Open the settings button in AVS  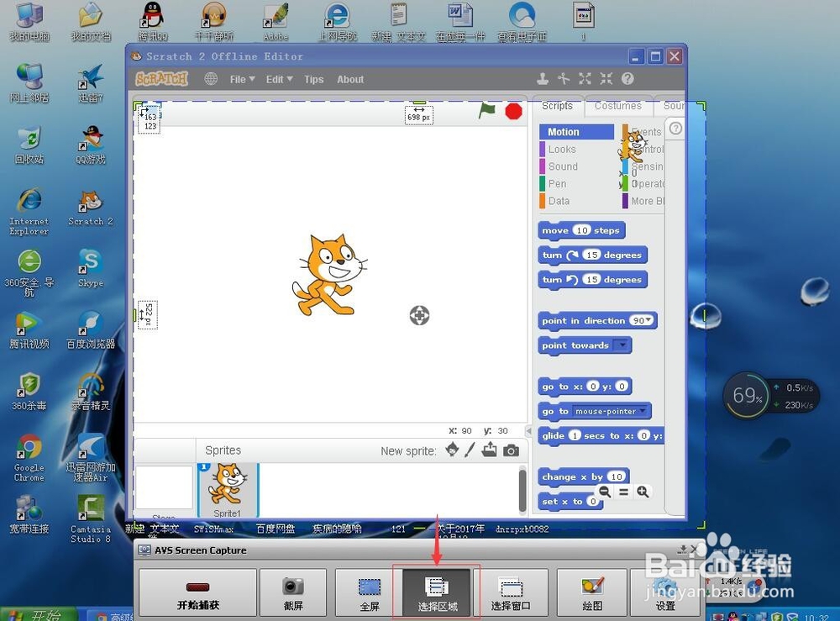click(665, 592)
